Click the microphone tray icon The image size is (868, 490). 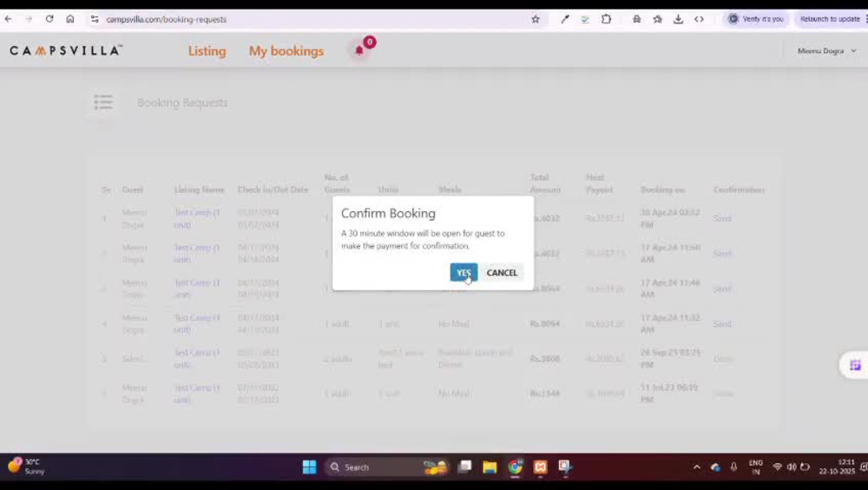(x=733, y=467)
